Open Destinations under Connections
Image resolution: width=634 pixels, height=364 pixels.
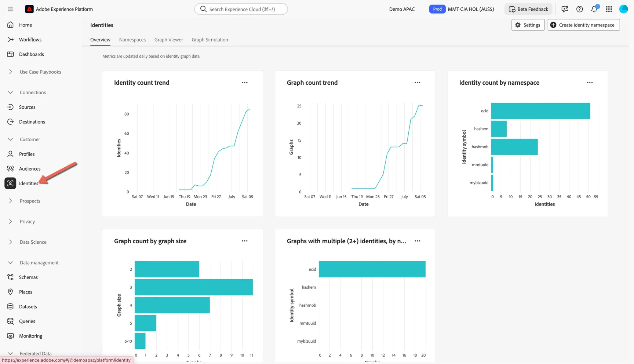pos(32,122)
